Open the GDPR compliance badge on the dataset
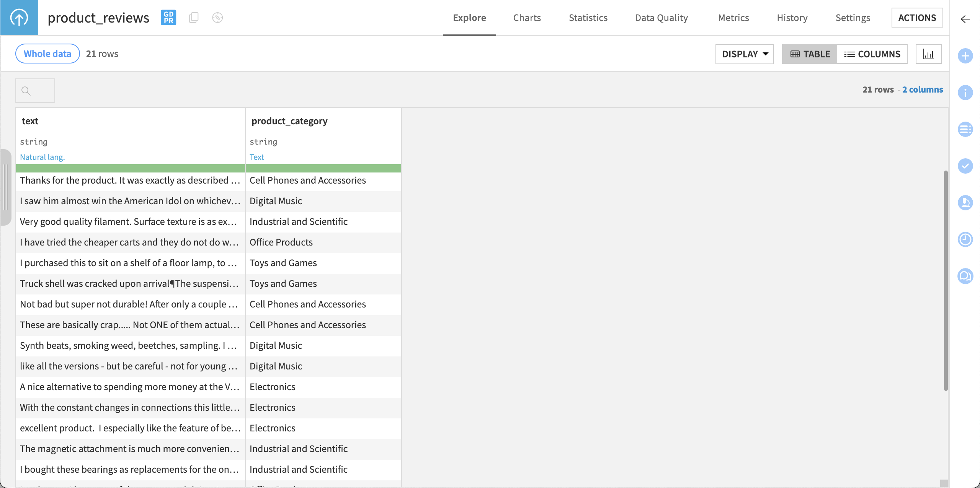The image size is (980, 488). click(x=168, y=18)
